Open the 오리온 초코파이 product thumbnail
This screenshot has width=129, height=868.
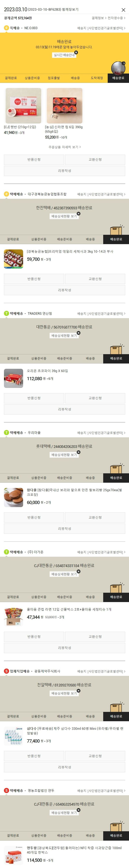[x=14, y=378]
